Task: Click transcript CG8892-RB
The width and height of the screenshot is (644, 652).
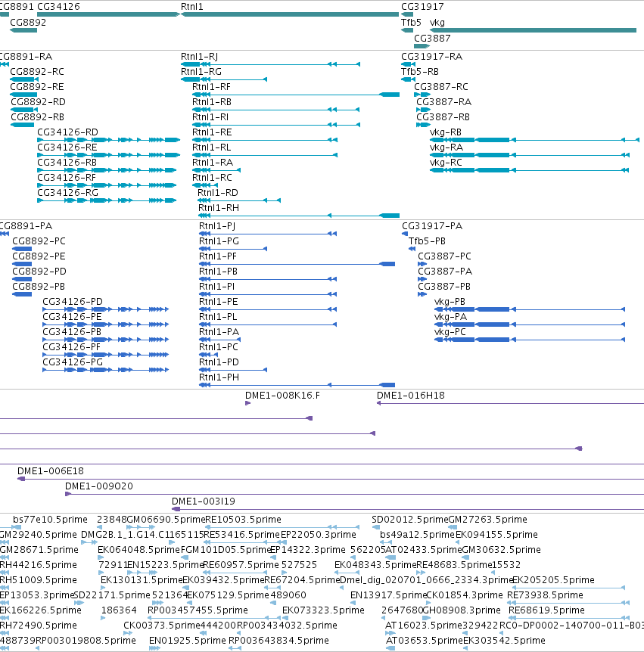Action: click(x=37, y=117)
